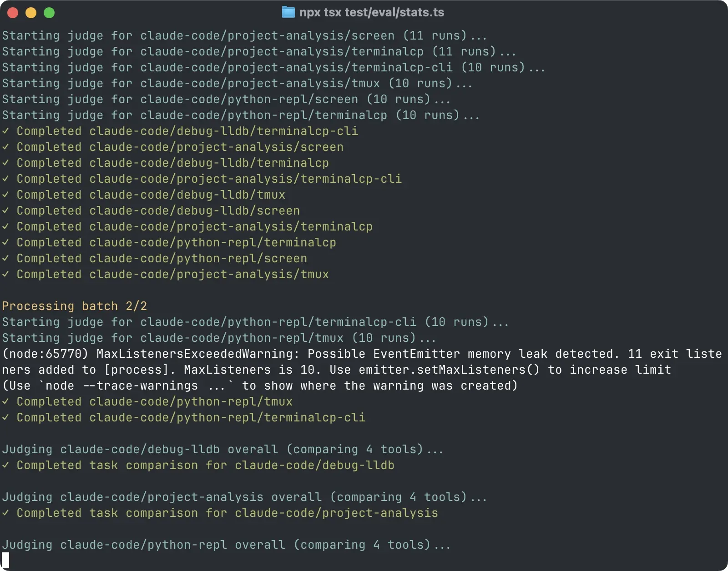Maximize the terminal using the green button
This screenshot has width=728, height=571.
[49, 13]
